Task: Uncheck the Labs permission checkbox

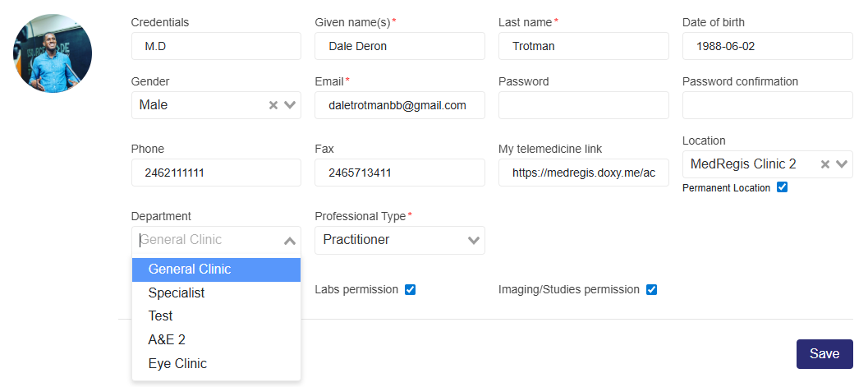Action: (411, 289)
